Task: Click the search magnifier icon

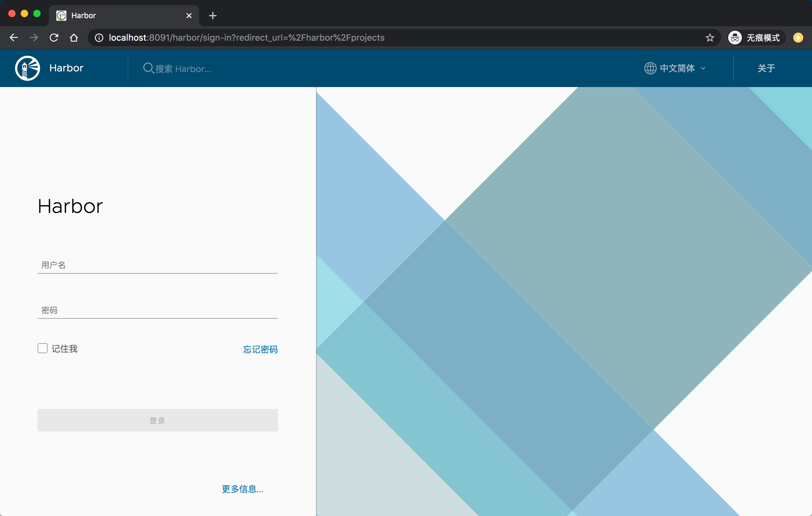Action: (x=148, y=68)
